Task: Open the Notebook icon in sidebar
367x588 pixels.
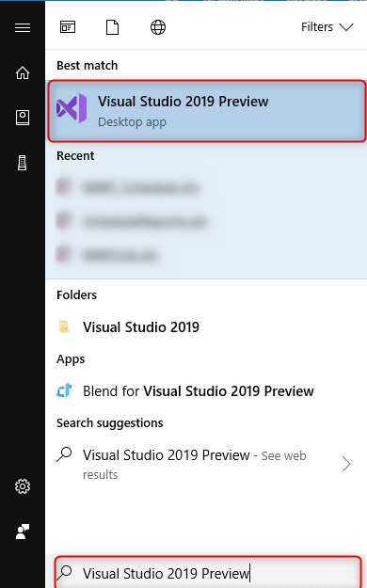Action: 23,118
